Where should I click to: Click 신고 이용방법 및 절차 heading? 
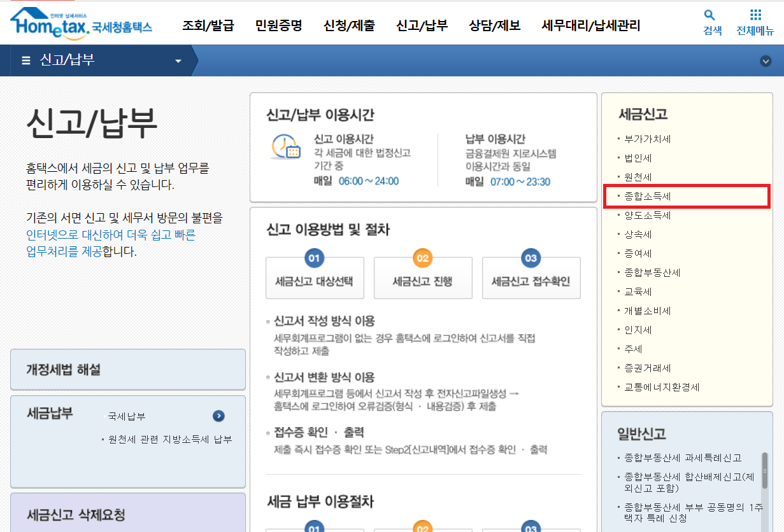tap(328, 230)
